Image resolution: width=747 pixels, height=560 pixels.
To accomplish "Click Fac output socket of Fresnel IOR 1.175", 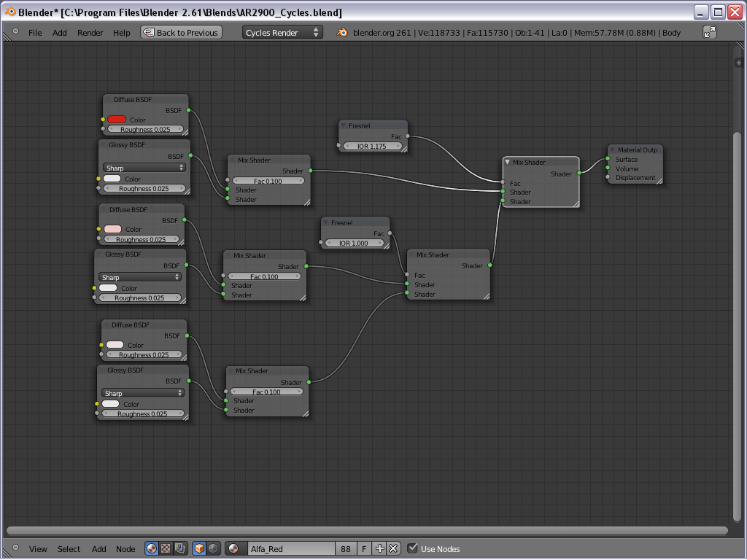I will pos(407,136).
